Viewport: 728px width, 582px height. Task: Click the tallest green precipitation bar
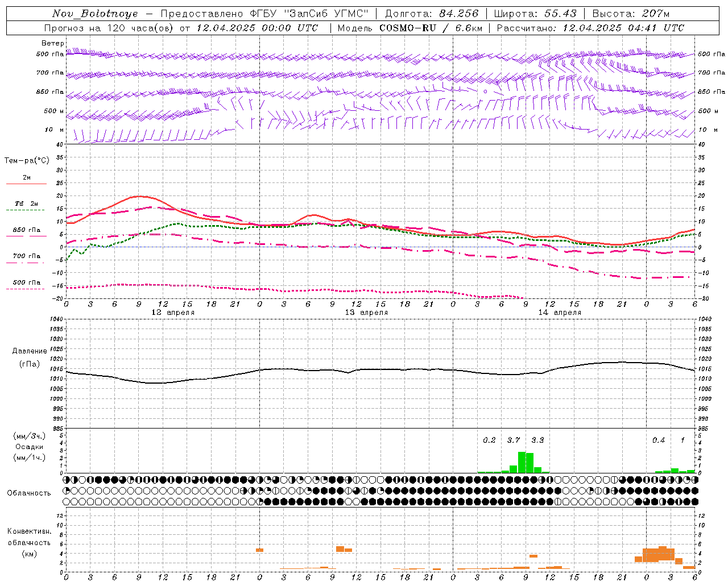(522, 462)
